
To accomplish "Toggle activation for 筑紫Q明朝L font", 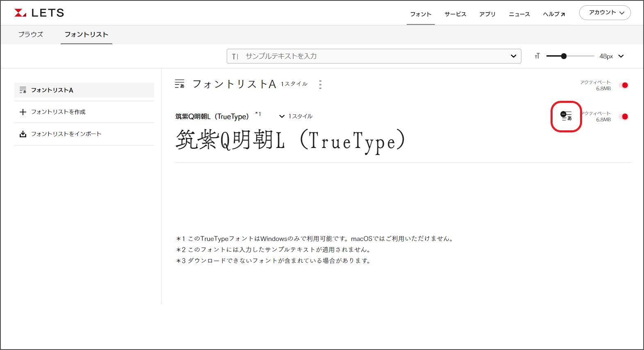I will click(624, 116).
